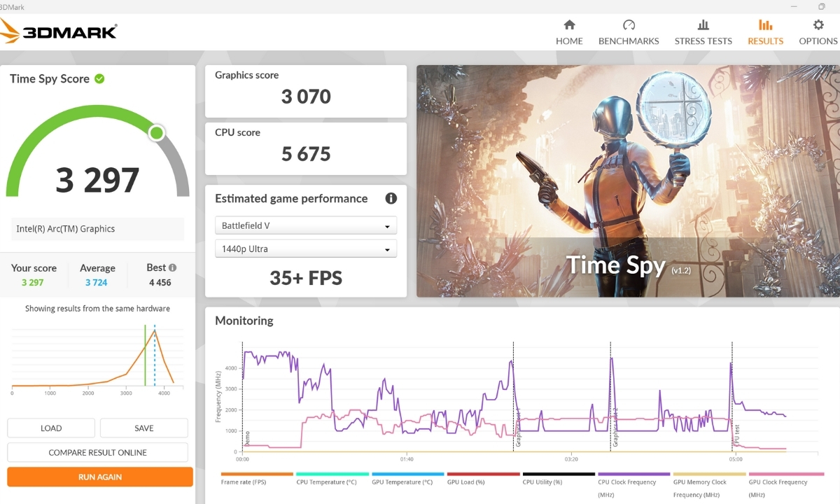The width and height of the screenshot is (840, 504).
Task: Toggle GPU Load (%) legend entry
Action: point(483,478)
